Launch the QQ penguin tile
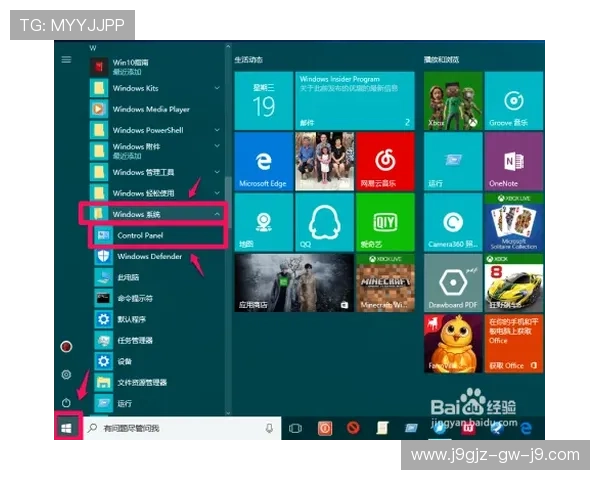600x480 pixels. point(325,223)
